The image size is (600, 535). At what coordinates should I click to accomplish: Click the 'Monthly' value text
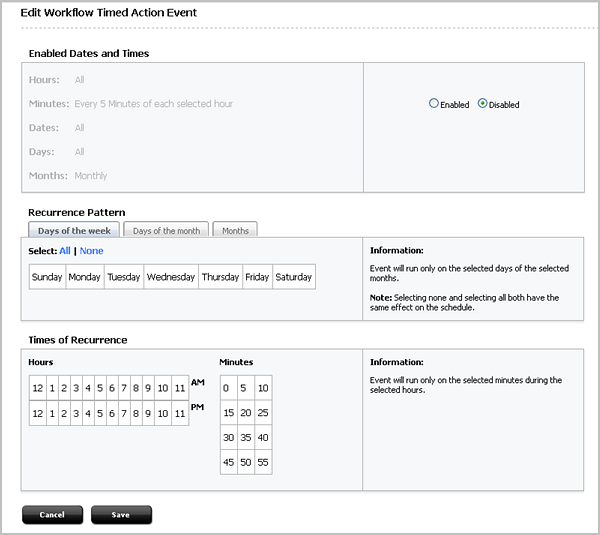click(x=91, y=176)
